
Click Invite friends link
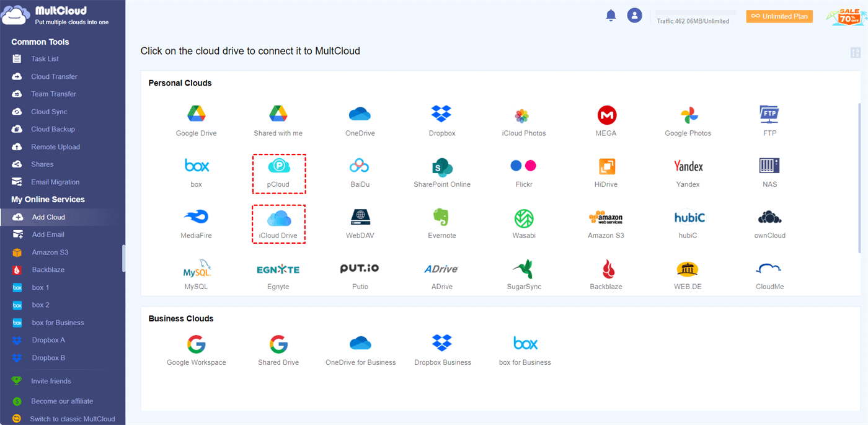(x=51, y=381)
